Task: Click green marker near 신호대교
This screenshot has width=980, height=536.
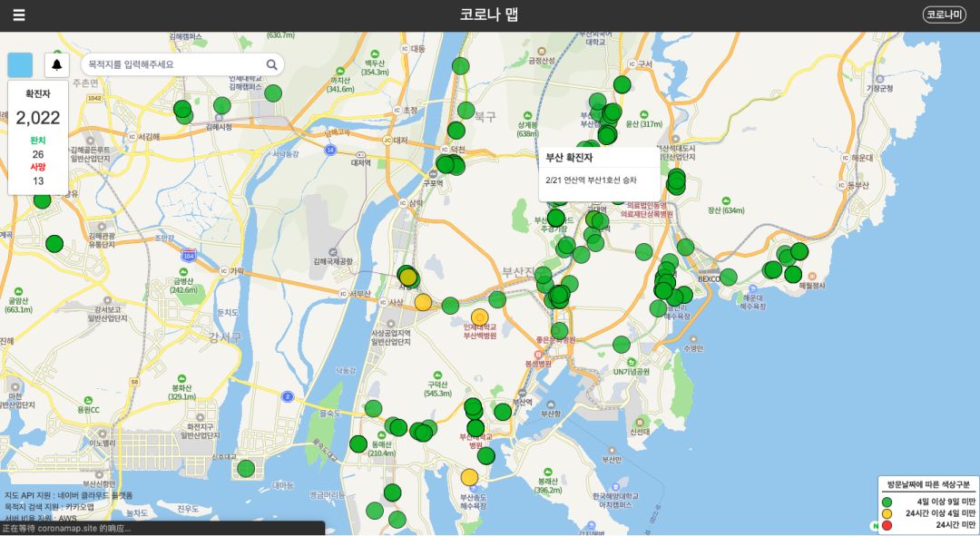Action: 246,468
